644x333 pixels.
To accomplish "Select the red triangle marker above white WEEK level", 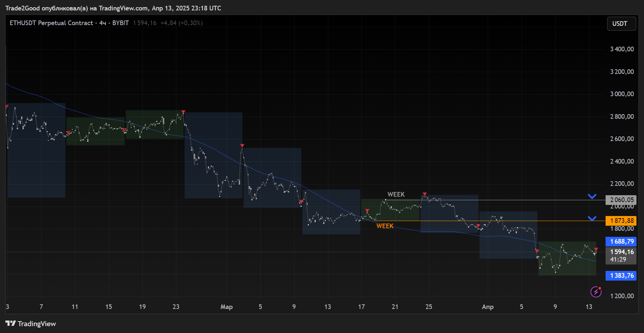I will click(x=425, y=194).
